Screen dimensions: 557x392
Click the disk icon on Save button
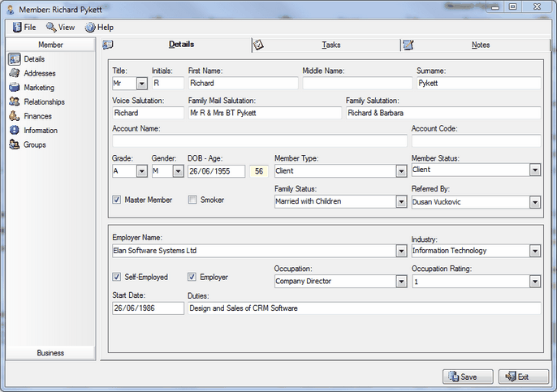pos(454,377)
